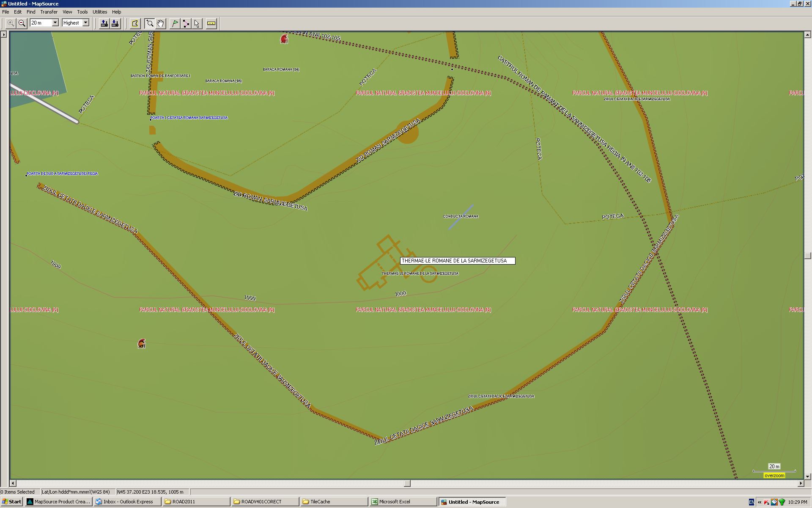Click the 10:29 PM clock
This screenshot has width=812, height=508.
click(798, 502)
